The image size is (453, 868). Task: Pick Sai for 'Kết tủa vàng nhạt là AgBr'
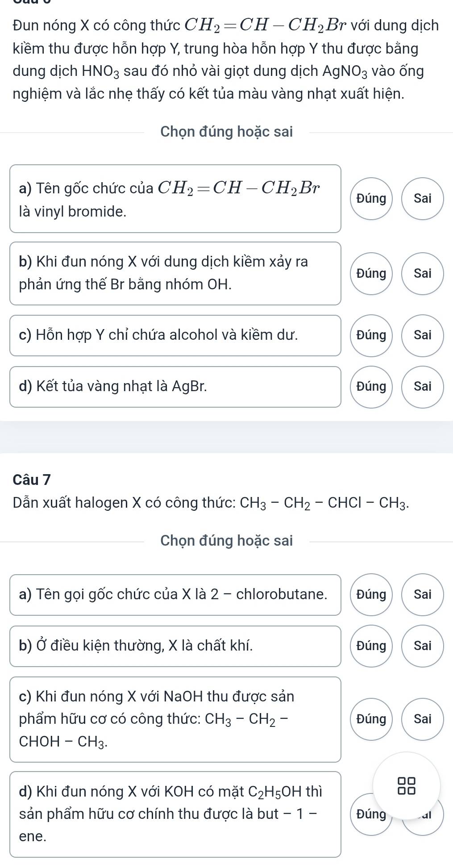[x=423, y=387]
